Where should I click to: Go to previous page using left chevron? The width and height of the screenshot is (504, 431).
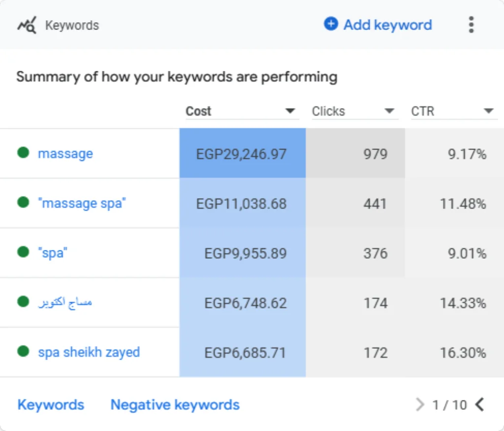point(479,404)
